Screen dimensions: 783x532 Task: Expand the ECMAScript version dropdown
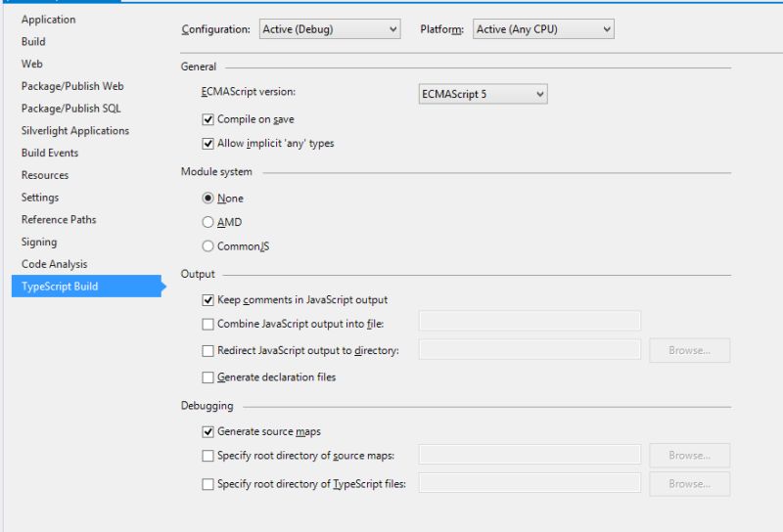click(483, 94)
